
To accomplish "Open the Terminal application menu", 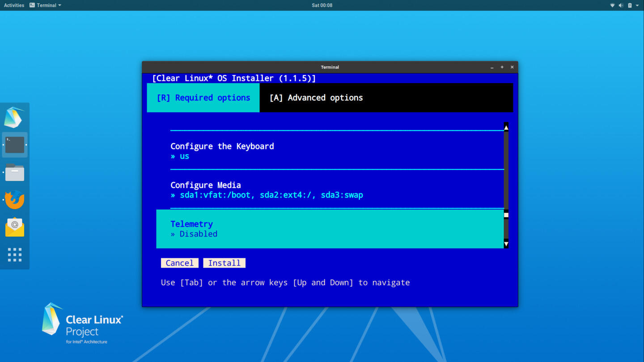I will coord(46,5).
